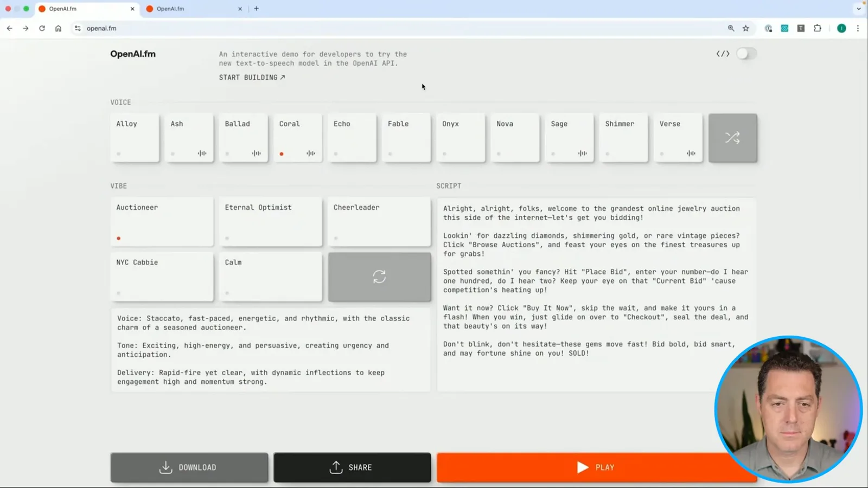This screenshot has height=488, width=868.
Task: Open the browser home page
Action: pos(58,28)
